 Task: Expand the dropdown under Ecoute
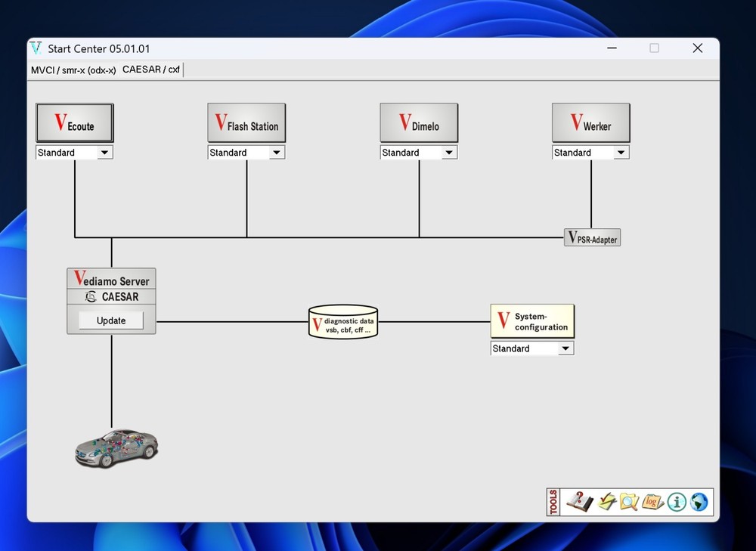click(x=105, y=153)
